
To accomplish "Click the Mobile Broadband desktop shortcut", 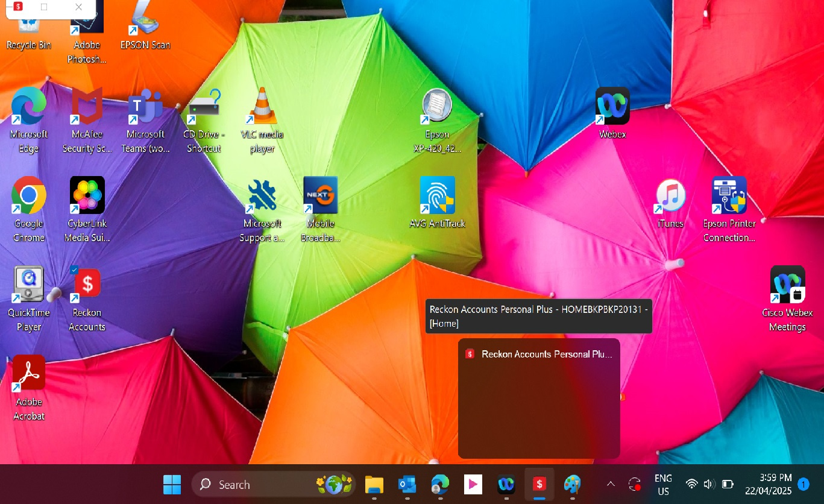I will tap(321, 210).
